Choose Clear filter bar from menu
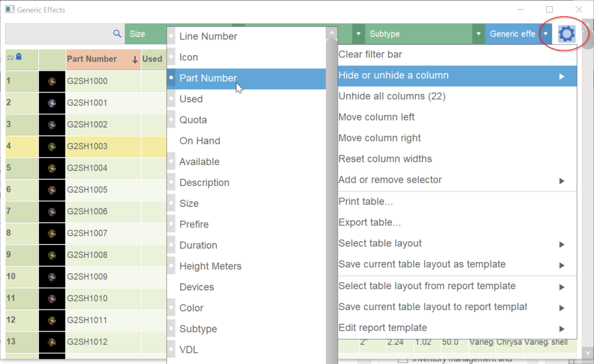 point(370,54)
